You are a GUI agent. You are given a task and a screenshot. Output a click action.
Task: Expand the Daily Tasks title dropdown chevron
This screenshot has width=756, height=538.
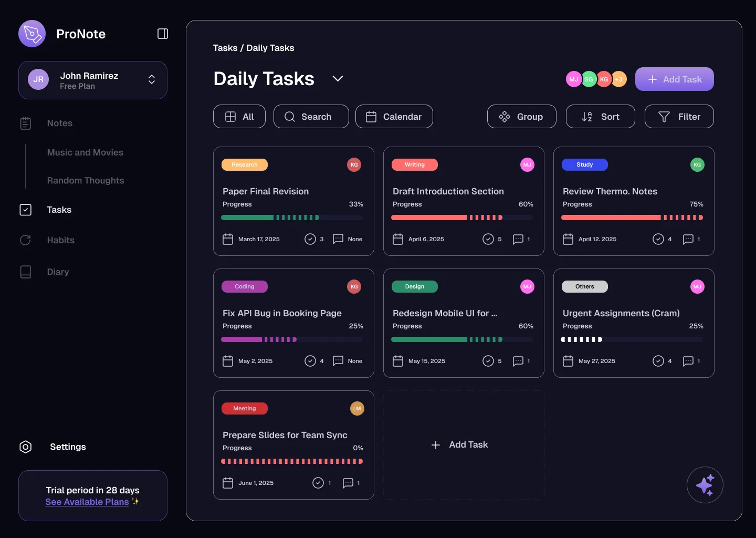tap(338, 78)
